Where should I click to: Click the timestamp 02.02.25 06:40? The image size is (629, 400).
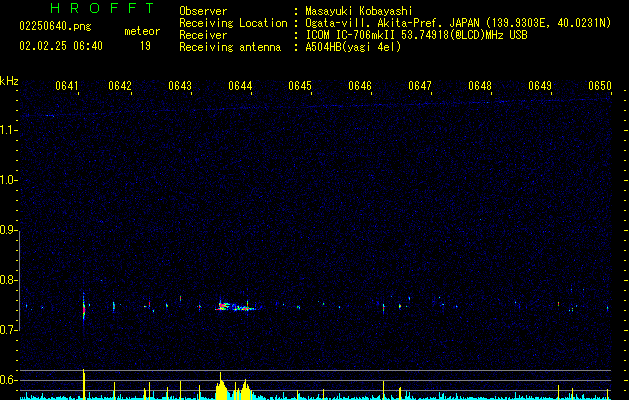coord(61,46)
